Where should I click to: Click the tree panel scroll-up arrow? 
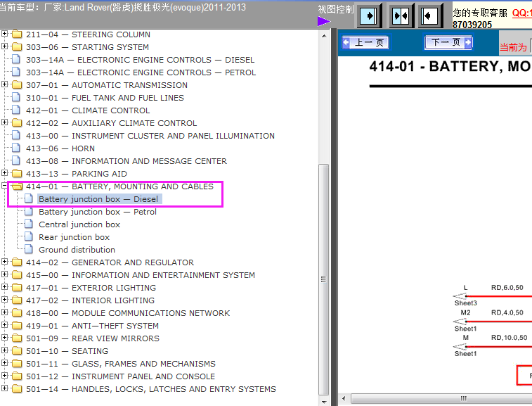tap(324, 35)
